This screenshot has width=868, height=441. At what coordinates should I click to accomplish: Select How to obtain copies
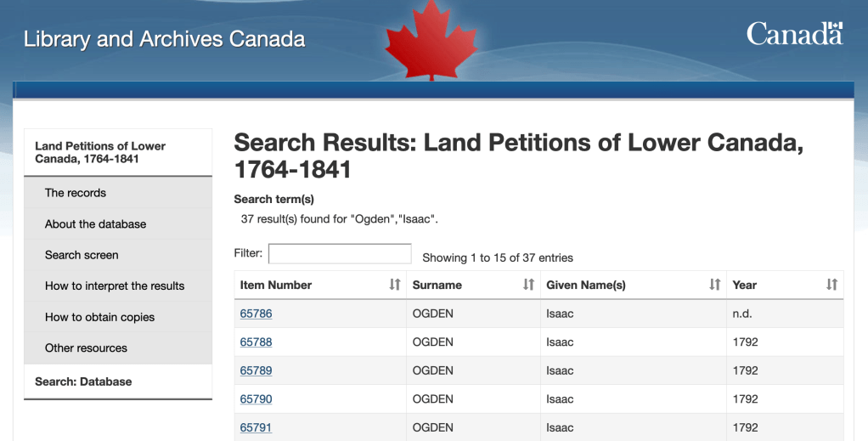click(99, 317)
